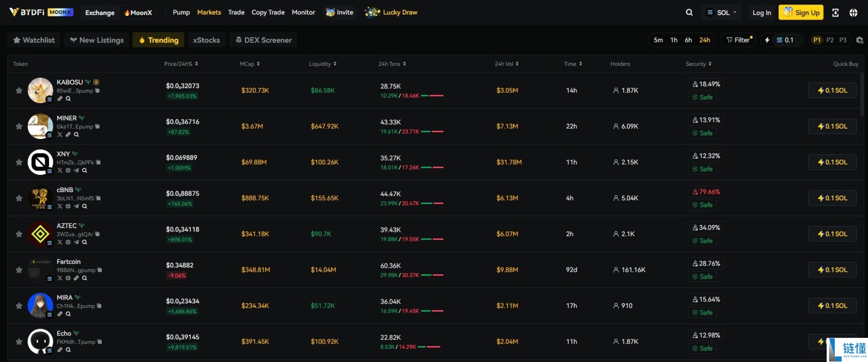Favorite the Echo token
Viewport: 868px width, 362px height.
(x=19, y=341)
